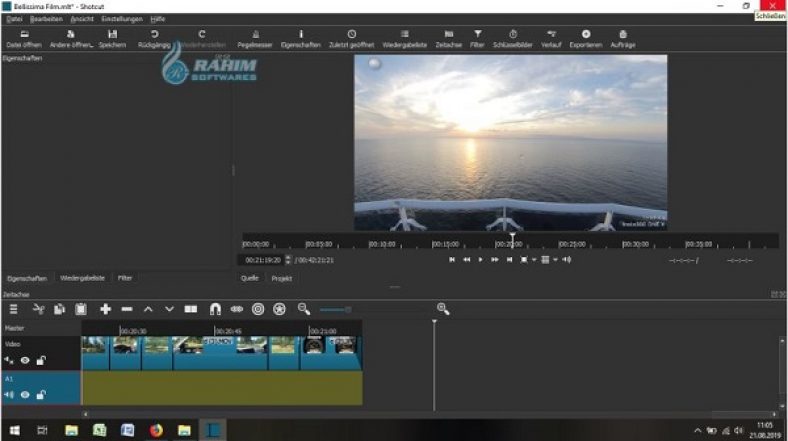Append clip with the plus icon in timeline
788x441 pixels.
tap(105, 309)
